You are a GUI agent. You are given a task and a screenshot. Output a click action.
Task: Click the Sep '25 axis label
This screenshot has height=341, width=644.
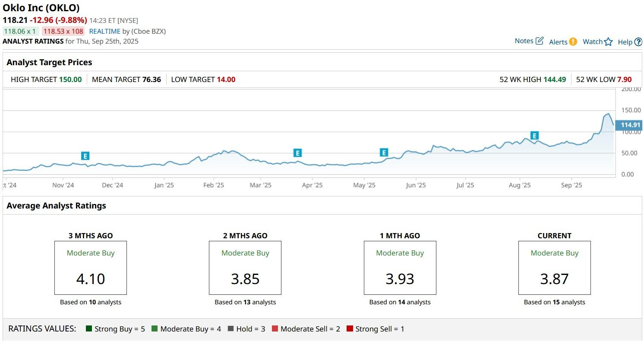pyautogui.click(x=571, y=185)
